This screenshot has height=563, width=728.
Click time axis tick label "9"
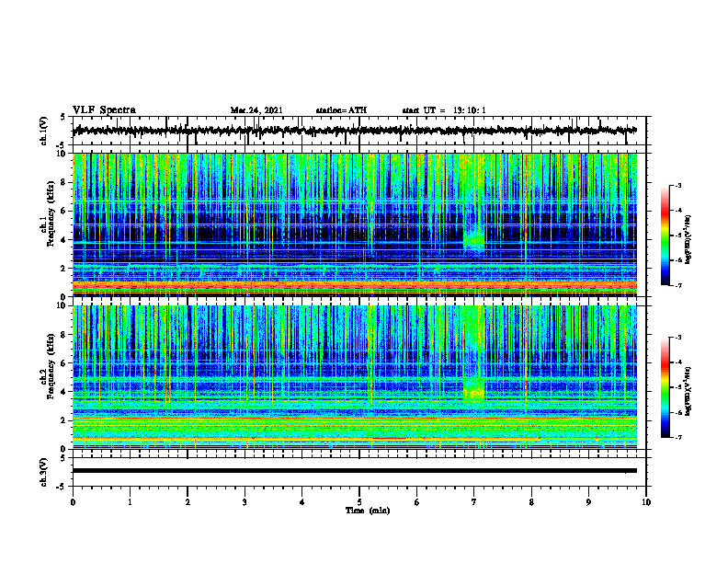(x=588, y=502)
